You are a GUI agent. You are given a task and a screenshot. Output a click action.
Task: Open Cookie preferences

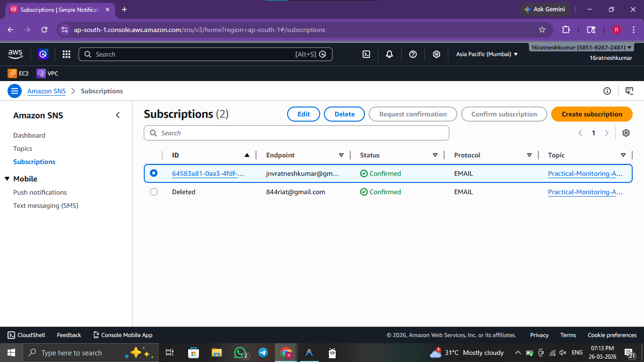[x=612, y=335]
